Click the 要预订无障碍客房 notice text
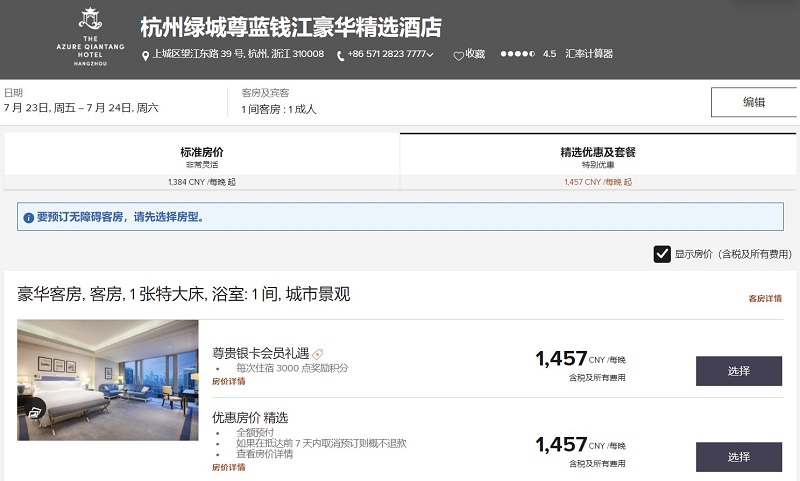 [x=121, y=217]
